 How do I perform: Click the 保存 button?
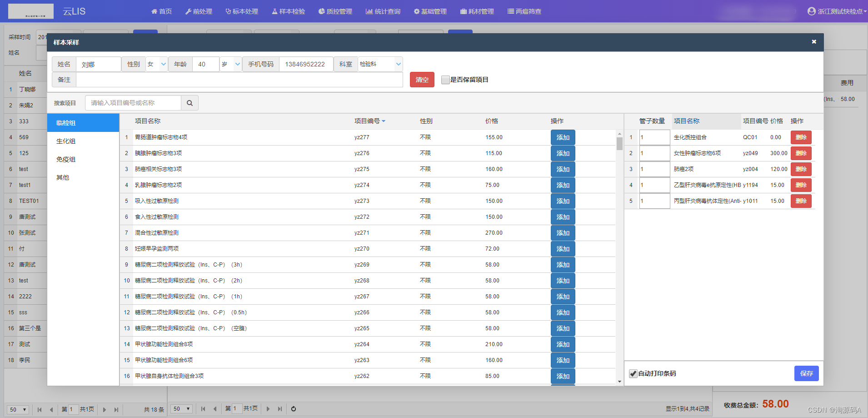807,373
